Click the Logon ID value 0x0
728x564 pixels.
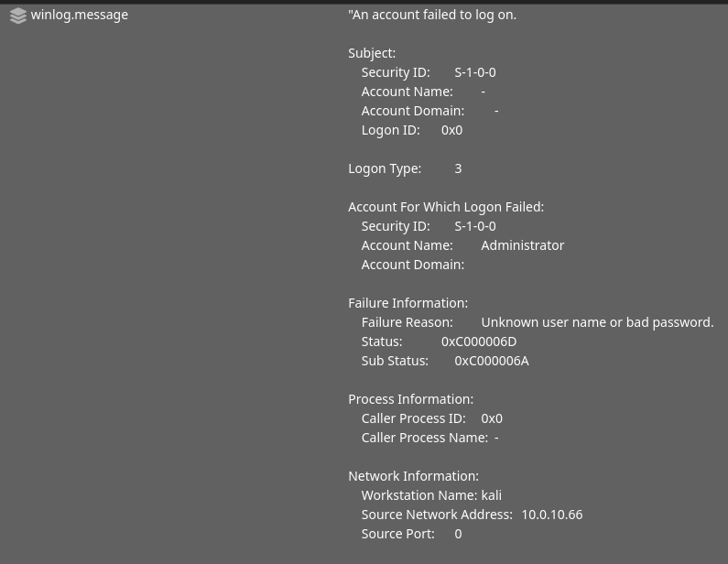451,130
